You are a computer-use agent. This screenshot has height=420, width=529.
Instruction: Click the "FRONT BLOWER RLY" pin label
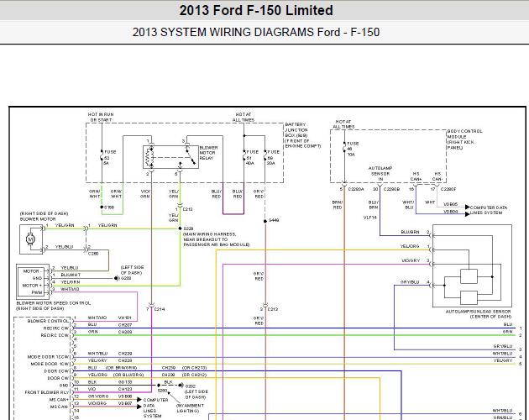pyautogui.click(x=46, y=392)
